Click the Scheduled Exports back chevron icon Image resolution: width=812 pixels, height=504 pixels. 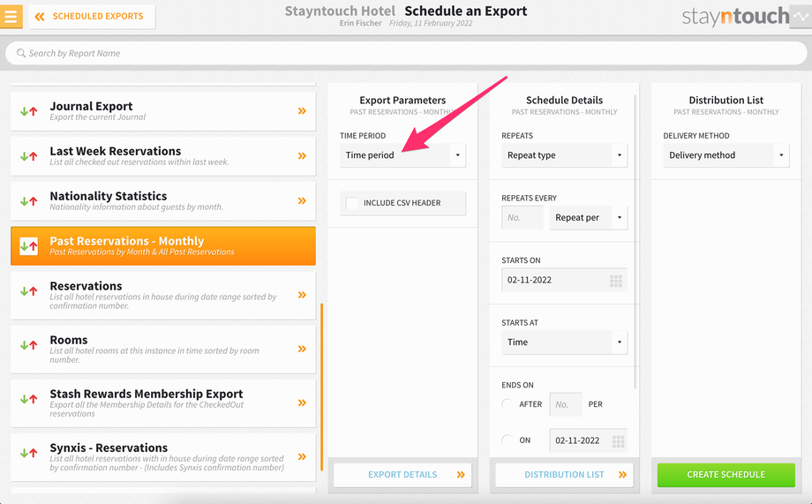click(x=40, y=17)
